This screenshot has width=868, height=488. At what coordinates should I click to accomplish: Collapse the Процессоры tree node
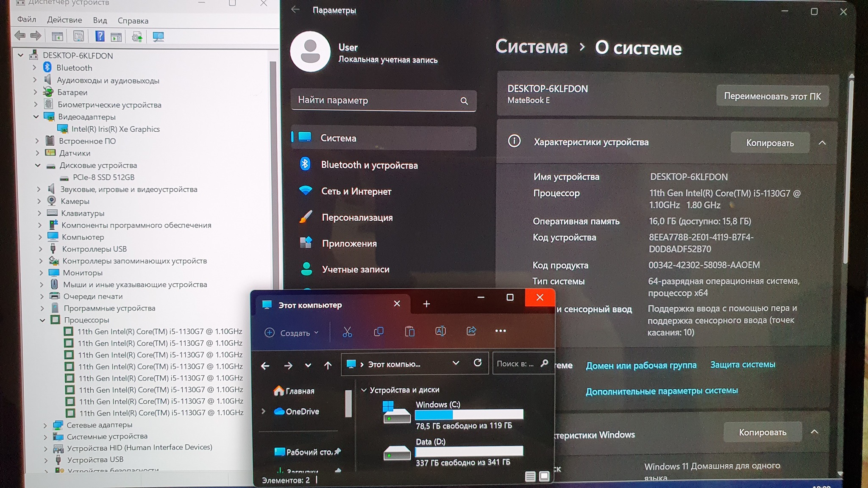coord(43,320)
